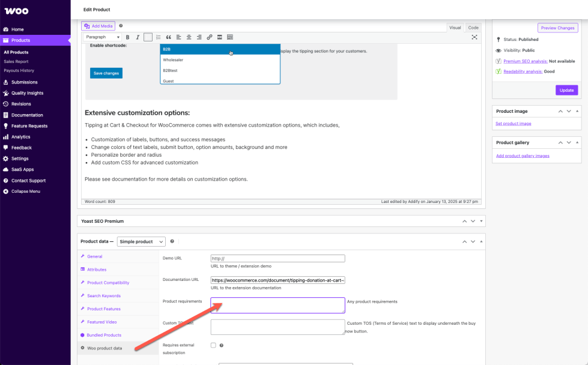Insert or edit link

(209, 37)
